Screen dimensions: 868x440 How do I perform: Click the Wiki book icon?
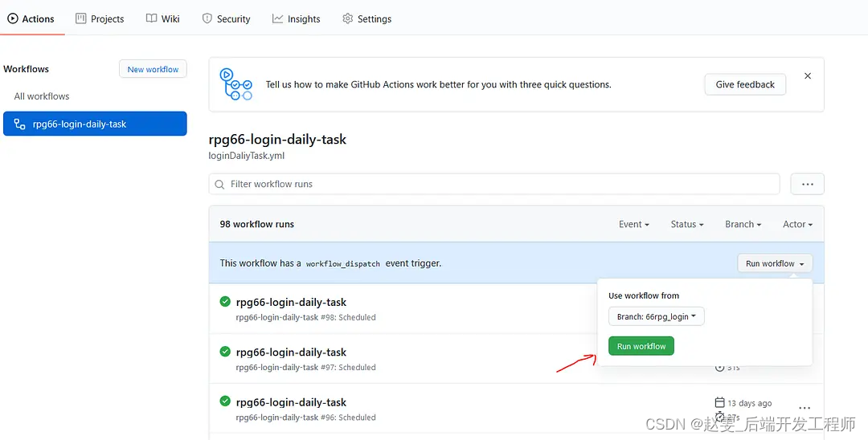tap(151, 18)
